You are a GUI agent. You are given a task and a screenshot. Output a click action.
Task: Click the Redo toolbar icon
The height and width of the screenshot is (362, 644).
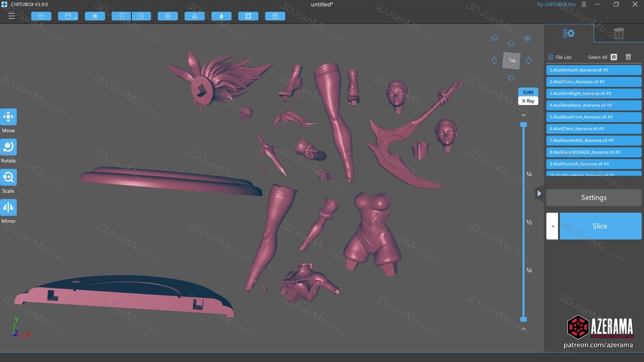coord(142,16)
